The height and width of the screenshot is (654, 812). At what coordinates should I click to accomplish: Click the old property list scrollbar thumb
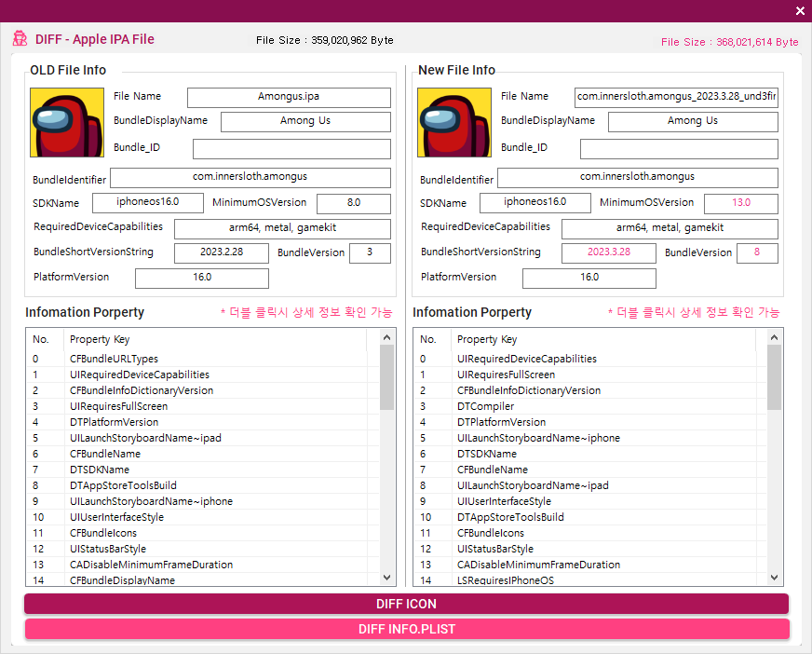tap(386, 377)
